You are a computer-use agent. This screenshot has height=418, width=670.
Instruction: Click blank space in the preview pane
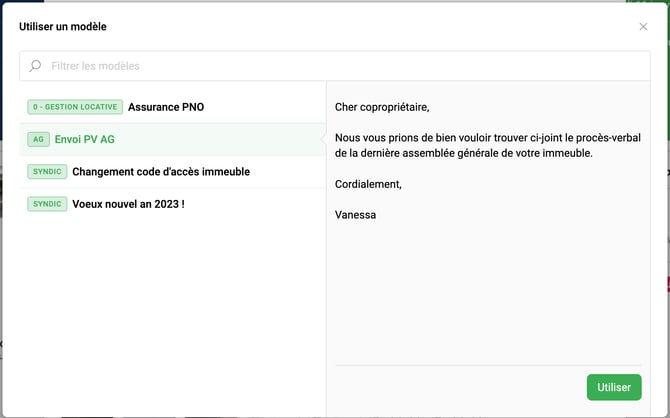(488, 290)
